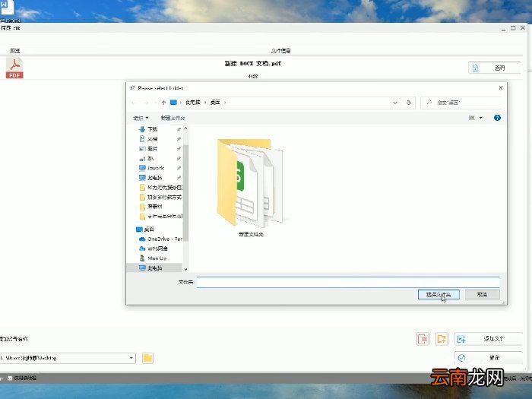Screen dimensions: 532x399
Task: Open the 华为 folder in the sidebar
Action: [x=165, y=187]
